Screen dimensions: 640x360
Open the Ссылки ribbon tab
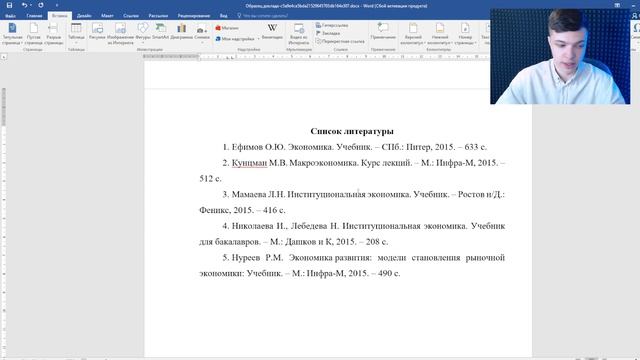pyautogui.click(x=131, y=16)
